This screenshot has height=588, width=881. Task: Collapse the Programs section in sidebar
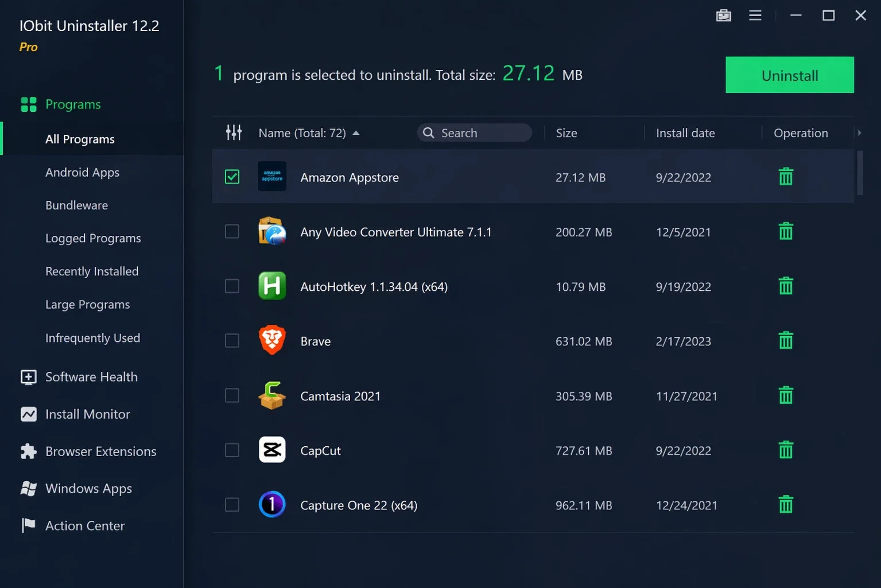coord(73,104)
